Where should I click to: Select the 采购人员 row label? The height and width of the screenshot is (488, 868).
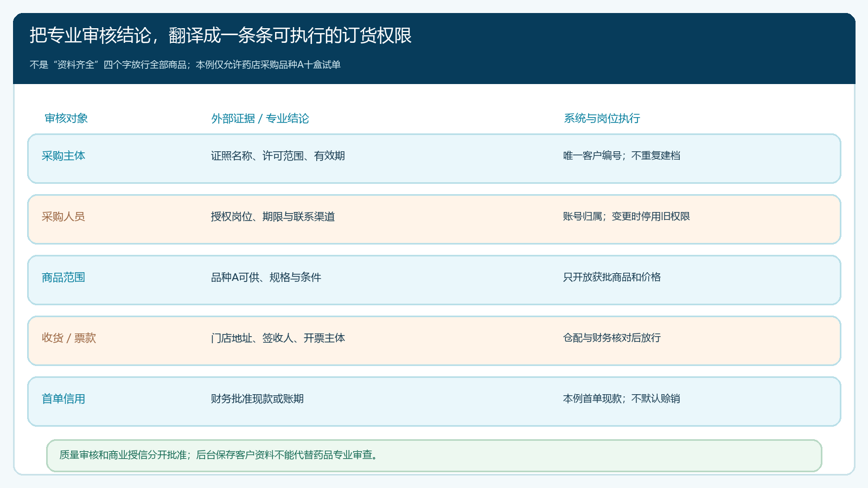pyautogui.click(x=63, y=216)
